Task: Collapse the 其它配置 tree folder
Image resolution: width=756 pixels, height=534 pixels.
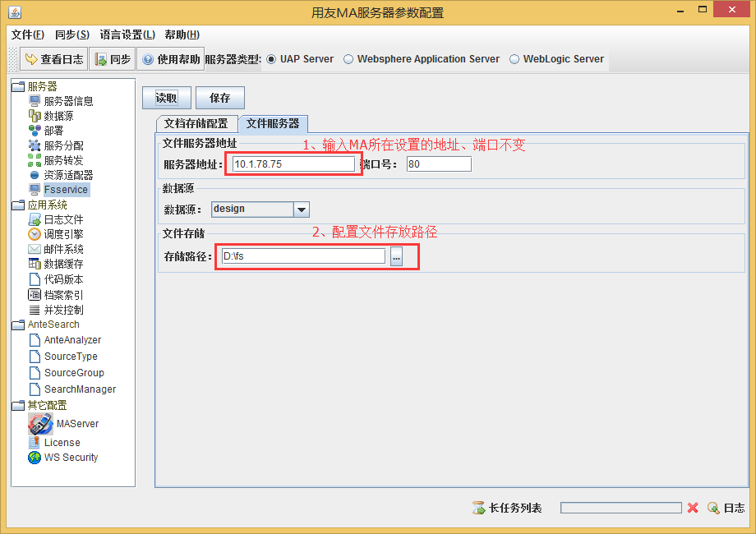Action: pos(18,405)
